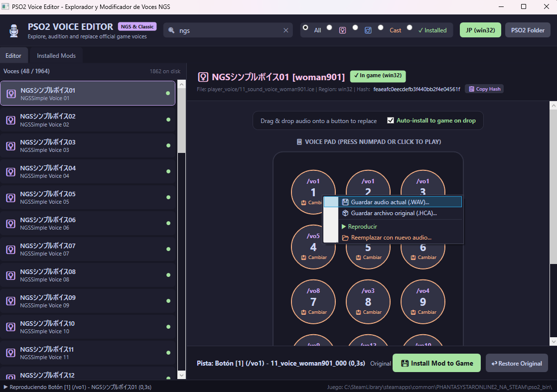Click the hash value feaeafc0eecdefb3f440bb2f4e04561f
This screenshot has width=557, height=392.
417,89
